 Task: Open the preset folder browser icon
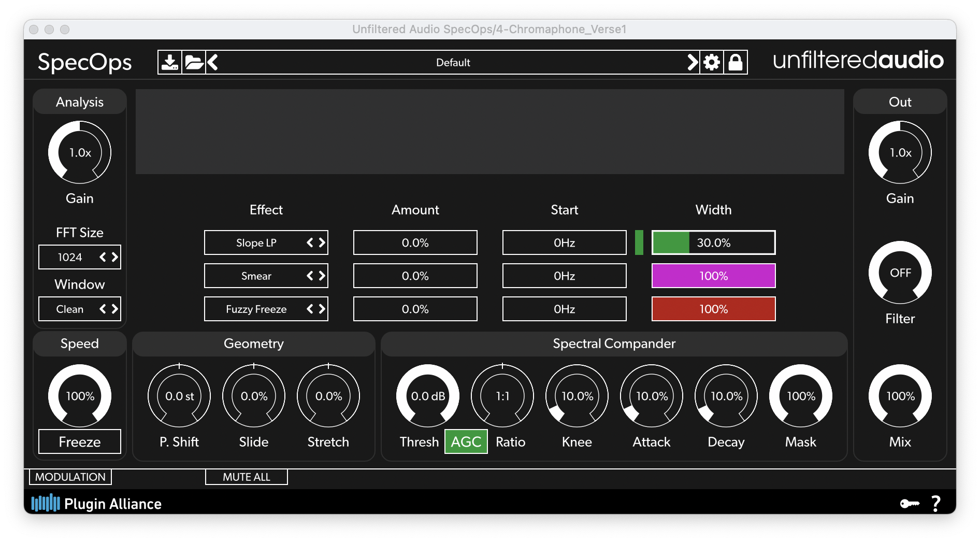point(194,62)
